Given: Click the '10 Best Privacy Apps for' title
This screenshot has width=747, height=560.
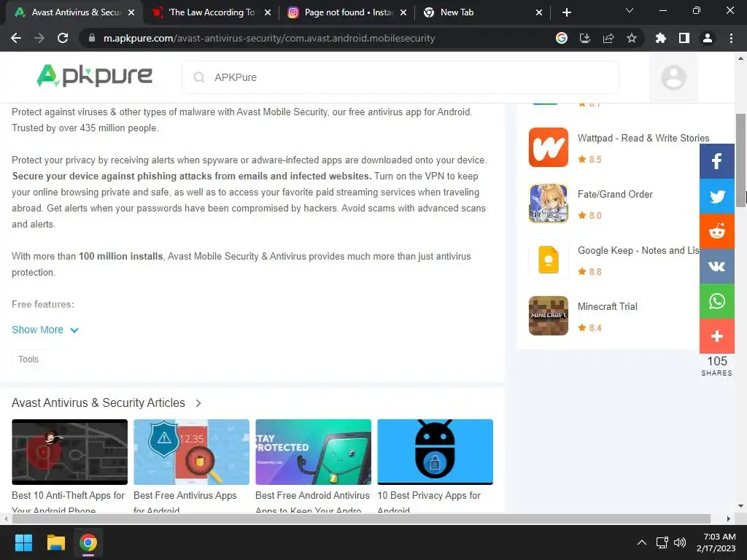Looking at the screenshot, I should pyautogui.click(x=429, y=495).
